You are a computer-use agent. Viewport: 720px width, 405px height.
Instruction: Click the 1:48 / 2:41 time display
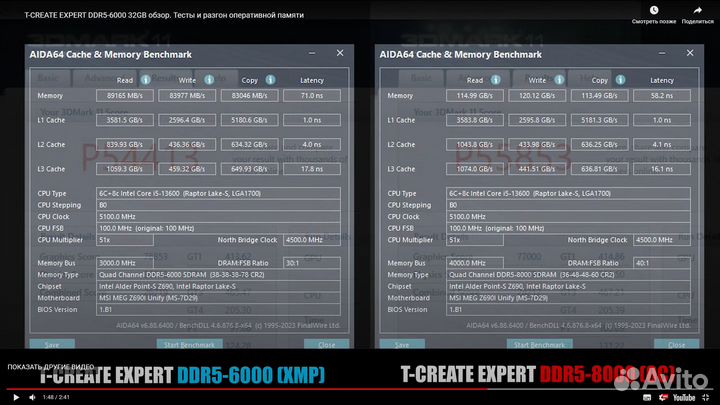click(x=56, y=397)
